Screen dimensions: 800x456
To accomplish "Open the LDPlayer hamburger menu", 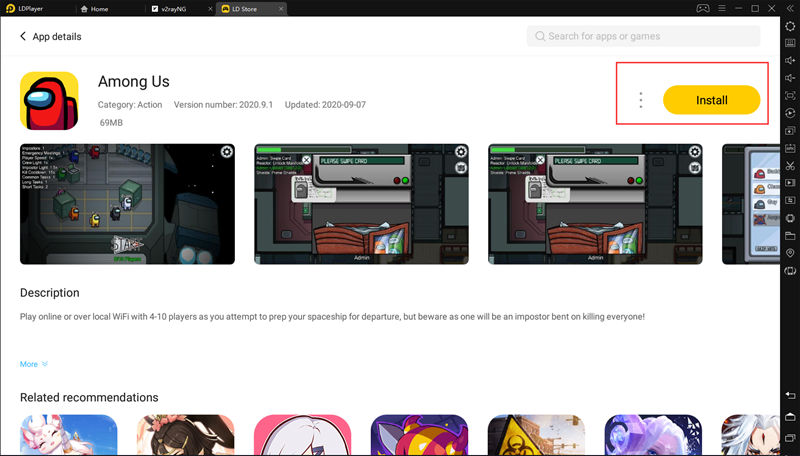I will 721,9.
